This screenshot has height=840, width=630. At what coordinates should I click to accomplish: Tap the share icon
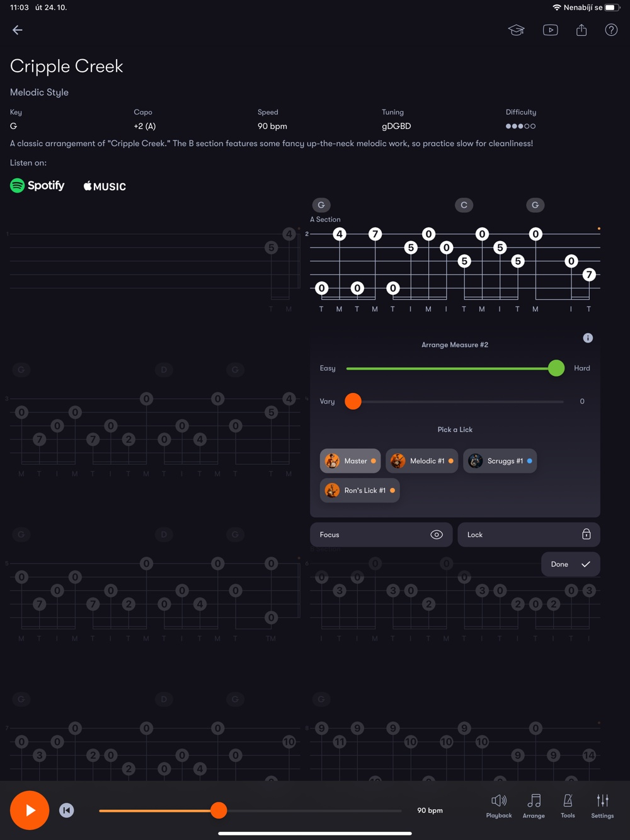coord(581,30)
